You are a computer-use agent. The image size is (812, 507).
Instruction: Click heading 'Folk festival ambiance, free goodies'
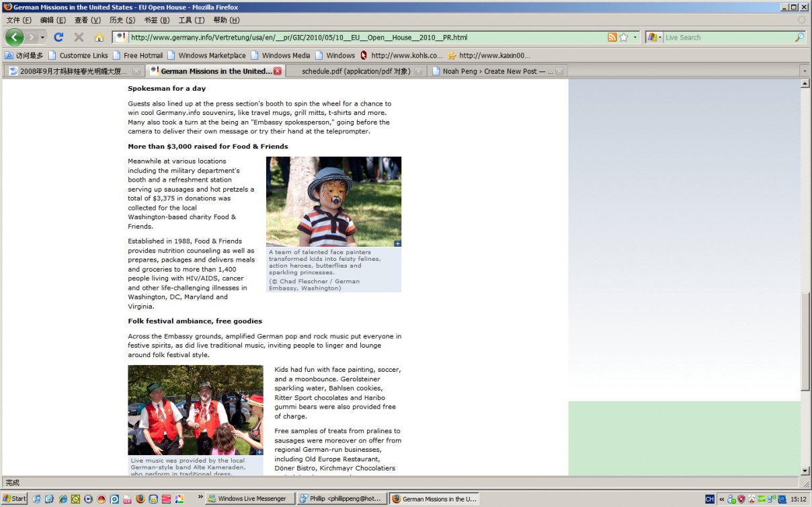tap(195, 321)
